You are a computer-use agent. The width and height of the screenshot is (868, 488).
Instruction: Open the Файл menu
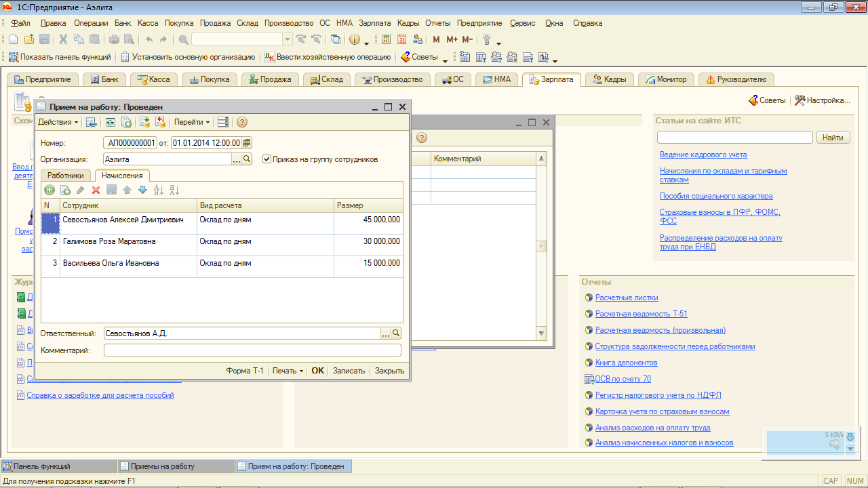(20, 23)
